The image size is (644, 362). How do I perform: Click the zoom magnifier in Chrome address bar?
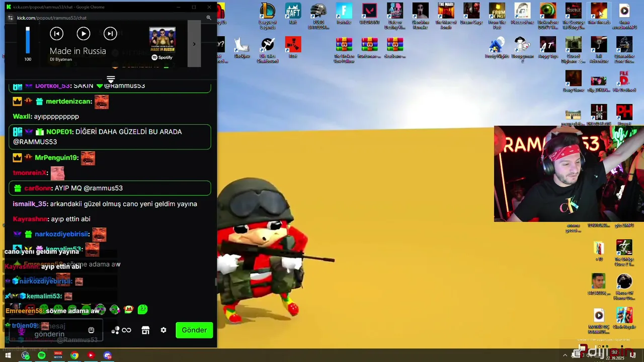[x=208, y=18]
